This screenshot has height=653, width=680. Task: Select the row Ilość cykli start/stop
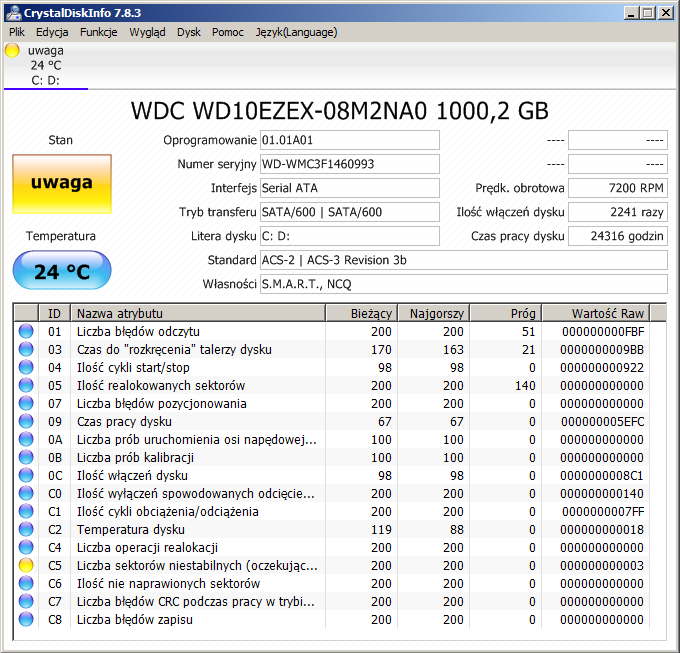pos(332,367)
